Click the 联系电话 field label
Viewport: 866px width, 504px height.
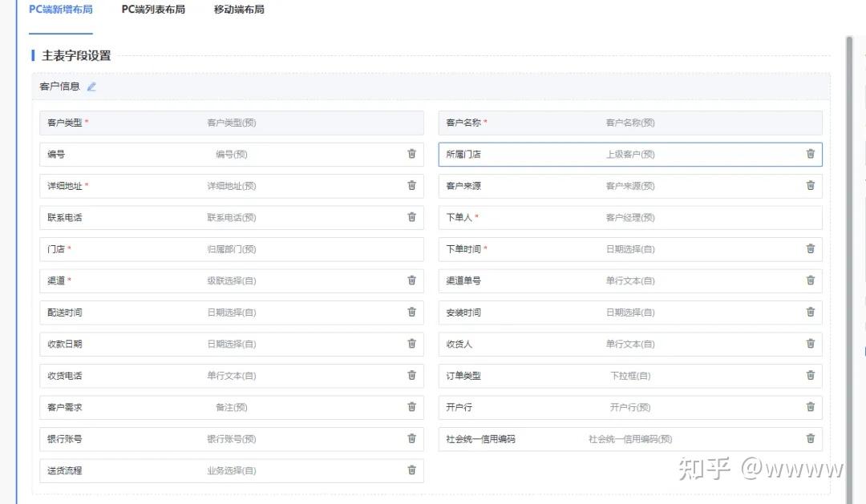[x=65, y=217]
